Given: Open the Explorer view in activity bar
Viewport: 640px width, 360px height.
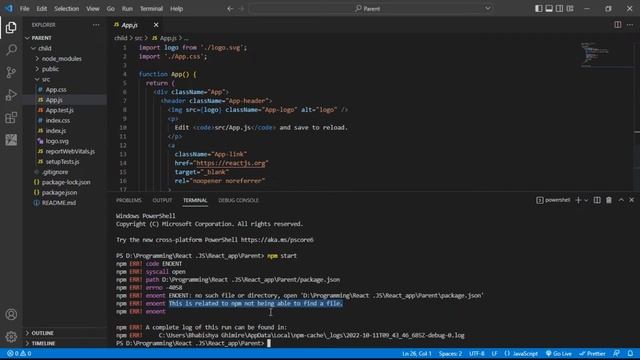Looking at the screenshot, I should click(x=11, y=27).
